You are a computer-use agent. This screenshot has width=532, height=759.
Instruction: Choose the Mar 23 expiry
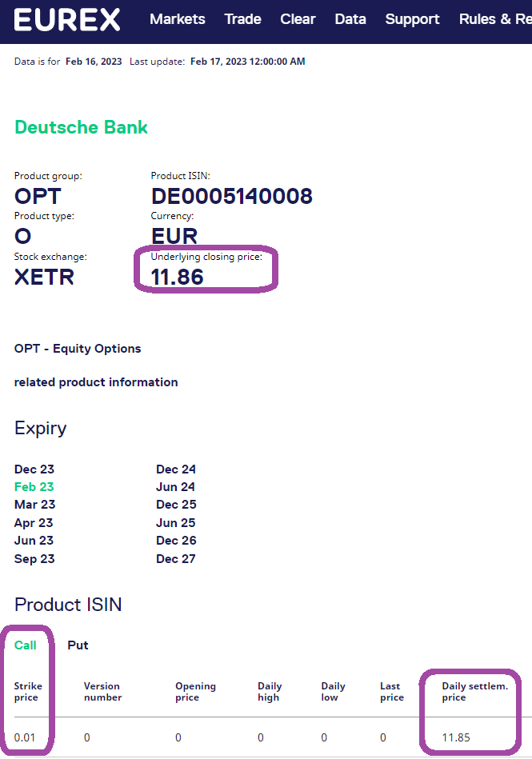click(x=34, y=505)
